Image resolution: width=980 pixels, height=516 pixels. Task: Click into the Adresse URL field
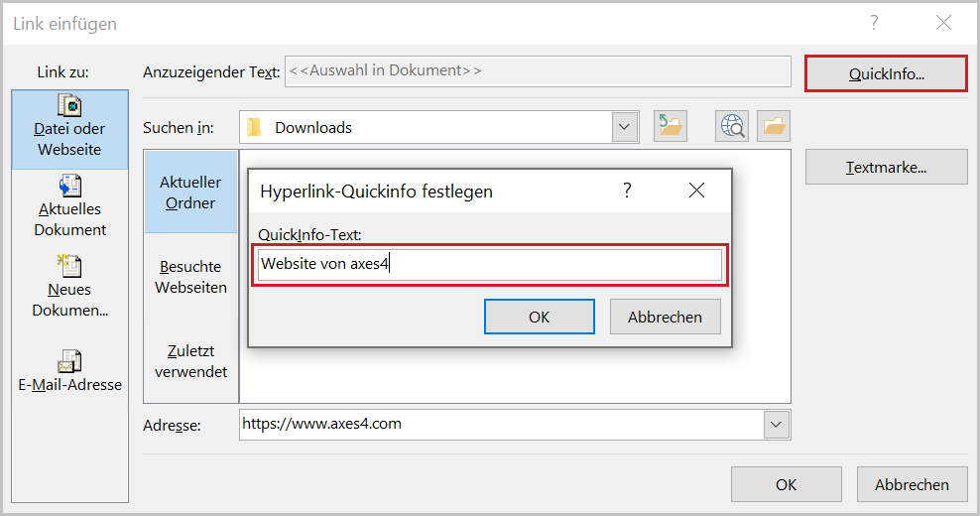pyautogui.click(x=502, y=425)
